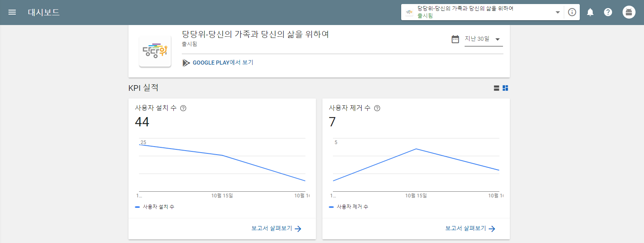Switch KPI view to grid layout

(505, 88)
